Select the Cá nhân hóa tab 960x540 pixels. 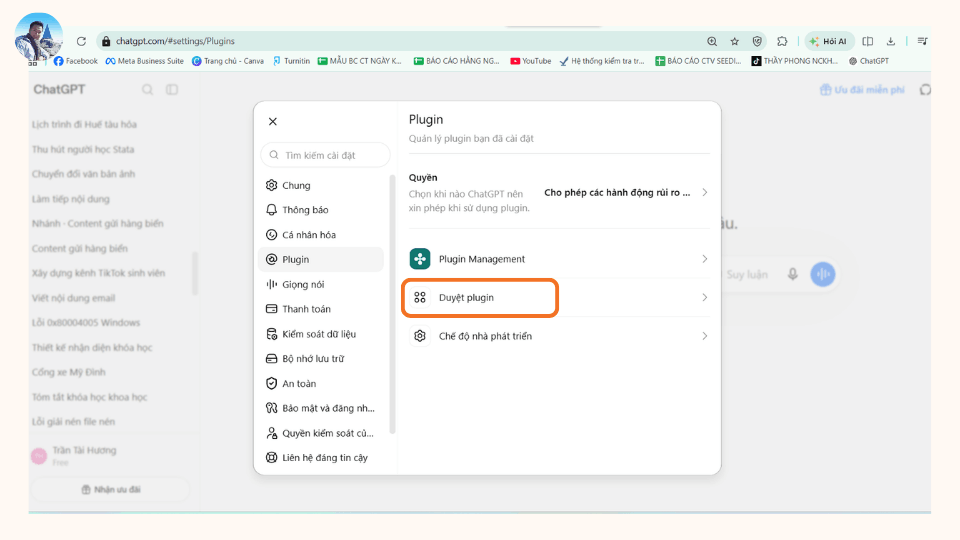321,234
